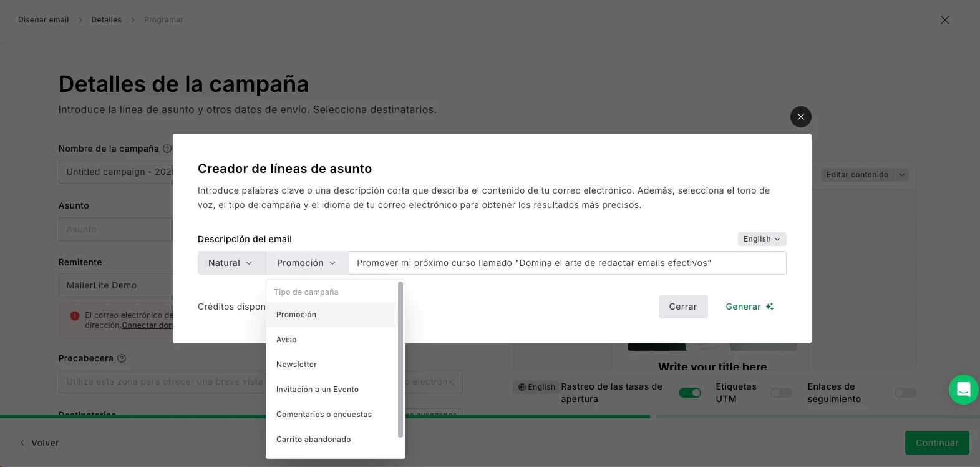Click the Remitente field showing MailerLite Demo

(115, 285)
